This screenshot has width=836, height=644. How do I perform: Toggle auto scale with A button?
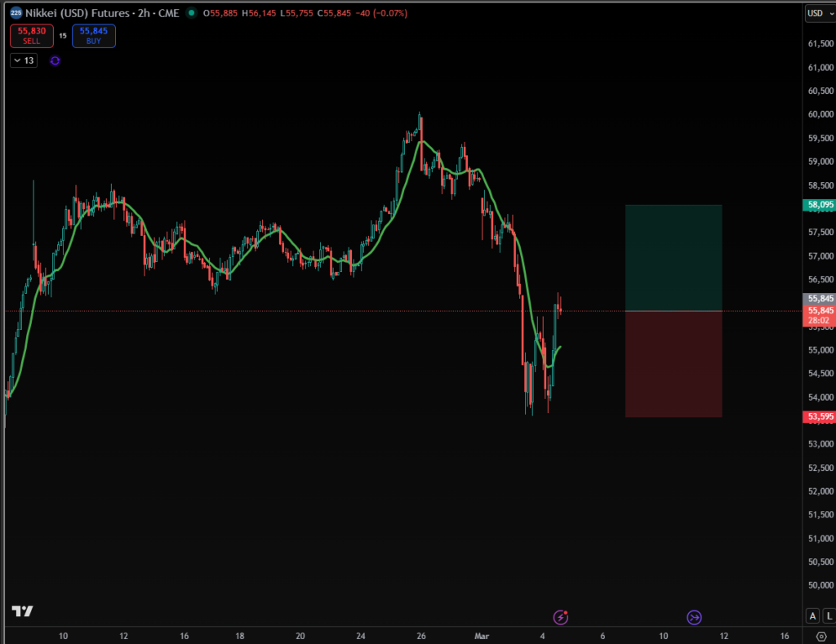pyautogui.click(x=812, y=615)
